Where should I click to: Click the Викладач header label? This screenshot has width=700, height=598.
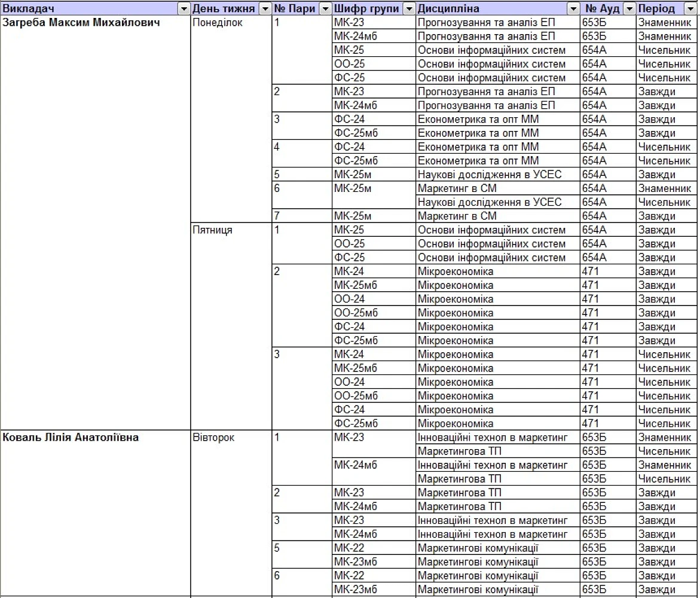pyautogui.click(x=29, y=9)
